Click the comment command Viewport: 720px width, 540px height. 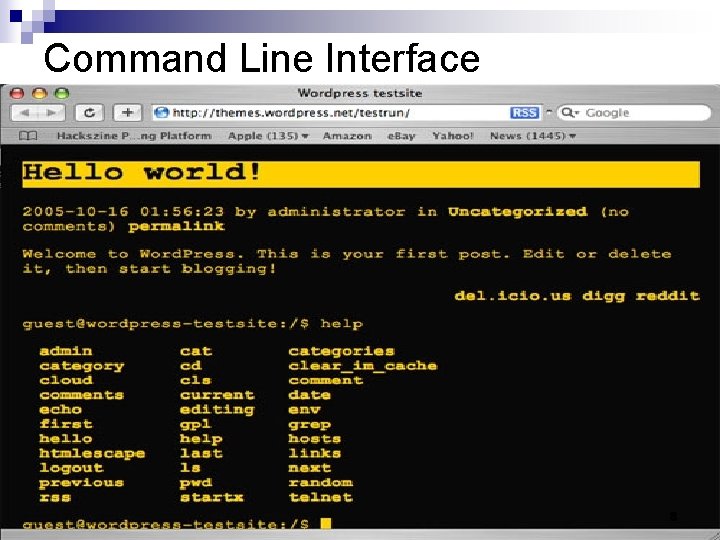pos(326,381)
